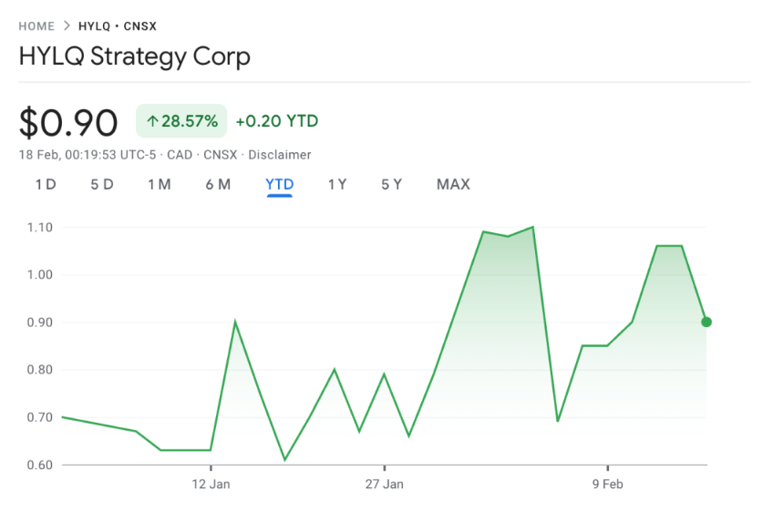Show the 1Y price chart
The height and width of the screenshot is (532, 773).
(x=337, y=184)
